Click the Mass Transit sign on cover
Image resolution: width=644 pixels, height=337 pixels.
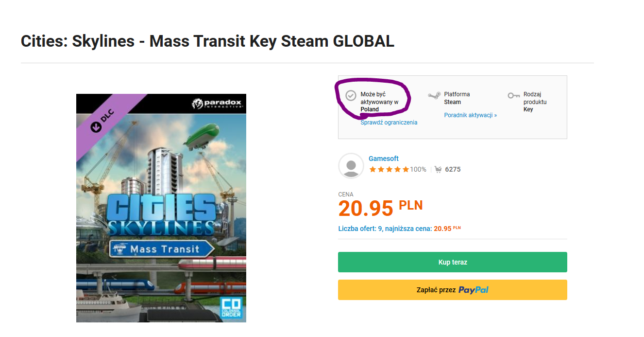(162, 249)
